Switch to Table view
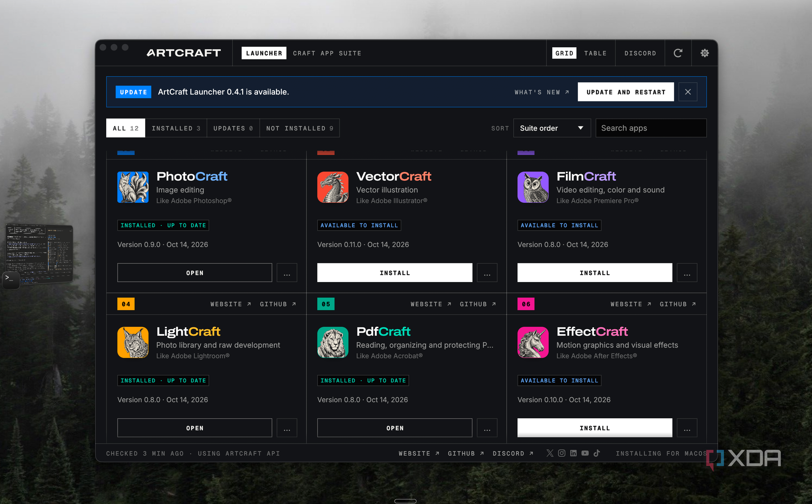Screen dimensions: 812x504 click(595, 53)
